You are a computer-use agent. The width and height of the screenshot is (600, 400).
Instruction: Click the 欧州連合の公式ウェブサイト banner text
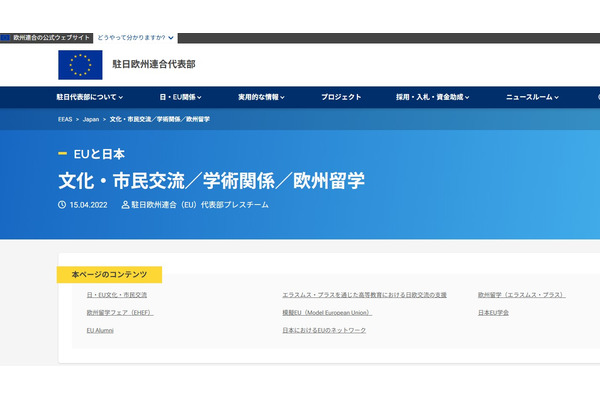(51, 38)
